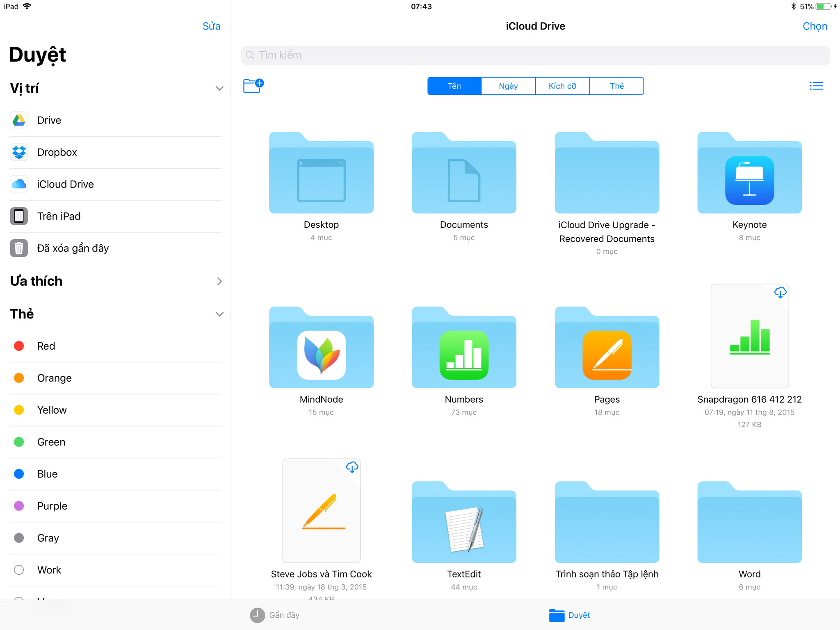Open Dropbox location
The image size is (840, 630).
point(115,152)
